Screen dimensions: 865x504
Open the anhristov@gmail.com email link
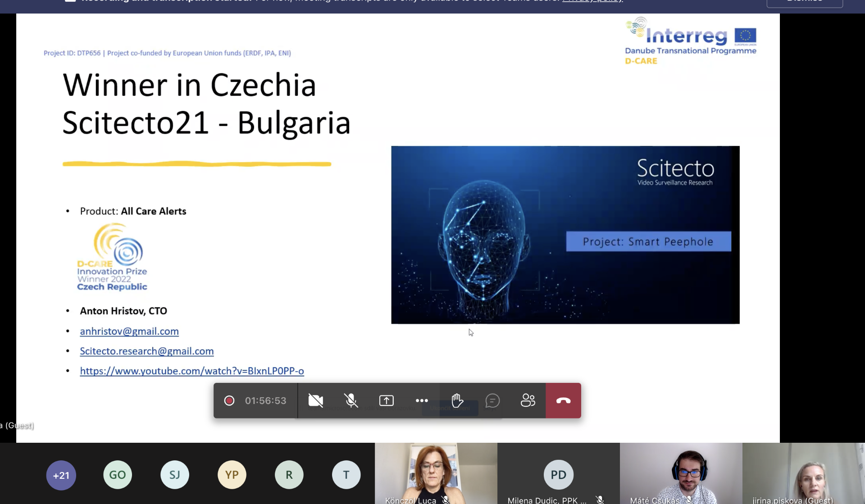(x=129, y=331)
